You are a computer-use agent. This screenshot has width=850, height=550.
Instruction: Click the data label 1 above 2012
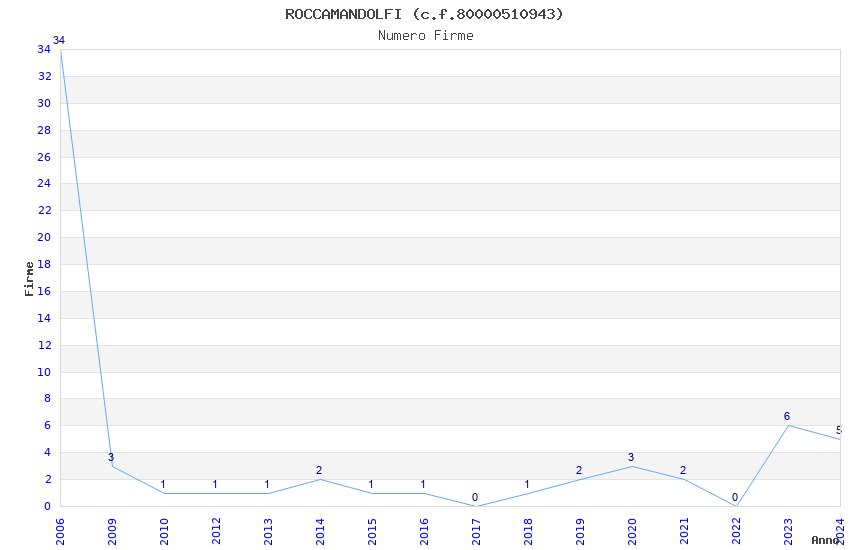click(x=215, y=484)
